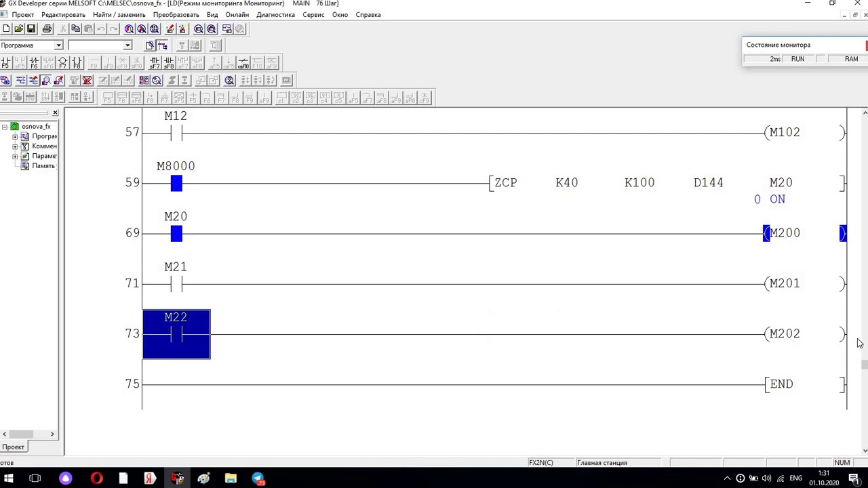Open the empty combo box dropdown arrow
868x488 pixels.
coord(127,45)
